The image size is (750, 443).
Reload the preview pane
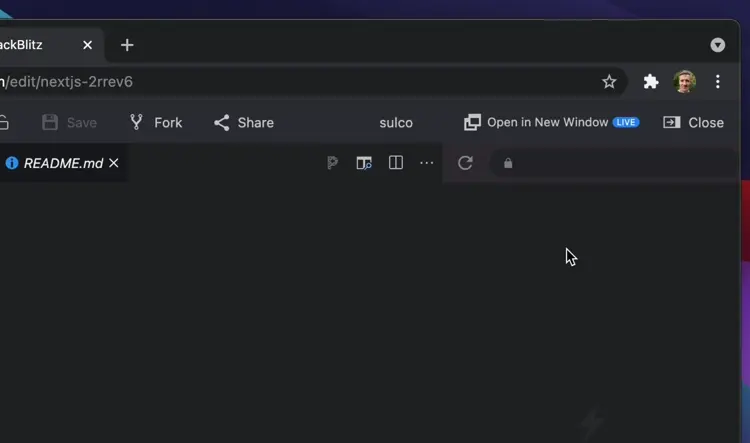pyautogui.click(x=465, y=163)
